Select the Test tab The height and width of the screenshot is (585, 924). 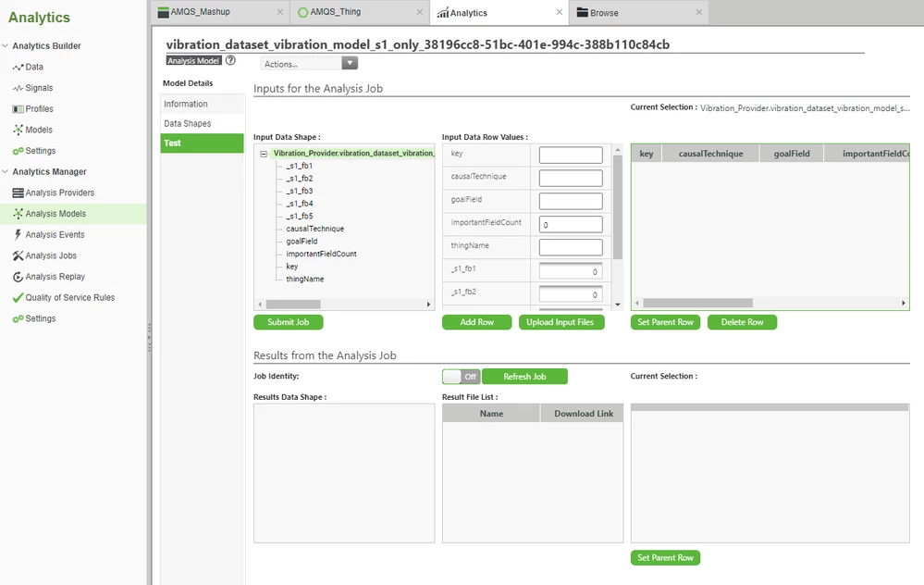tap(203, 143)
